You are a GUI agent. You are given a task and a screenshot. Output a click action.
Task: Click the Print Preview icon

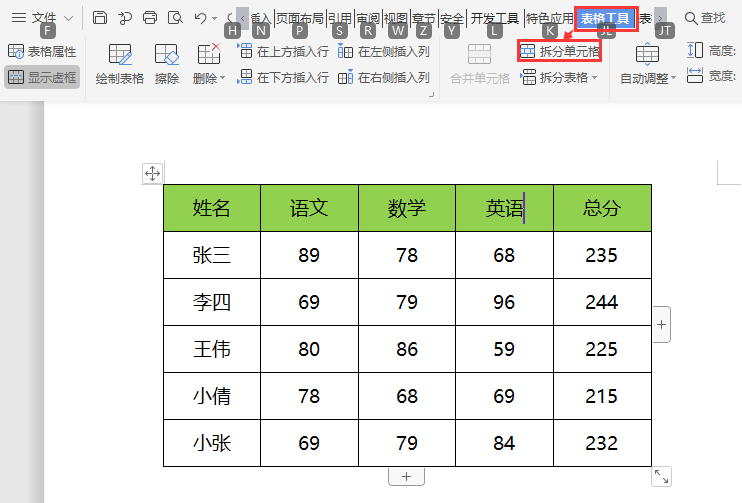point(175,18)
